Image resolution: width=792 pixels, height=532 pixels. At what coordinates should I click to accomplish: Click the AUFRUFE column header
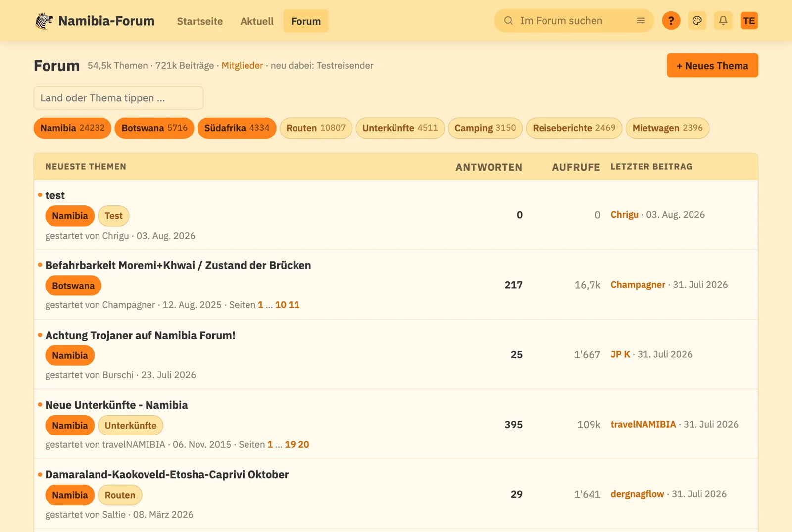point(576,167)
